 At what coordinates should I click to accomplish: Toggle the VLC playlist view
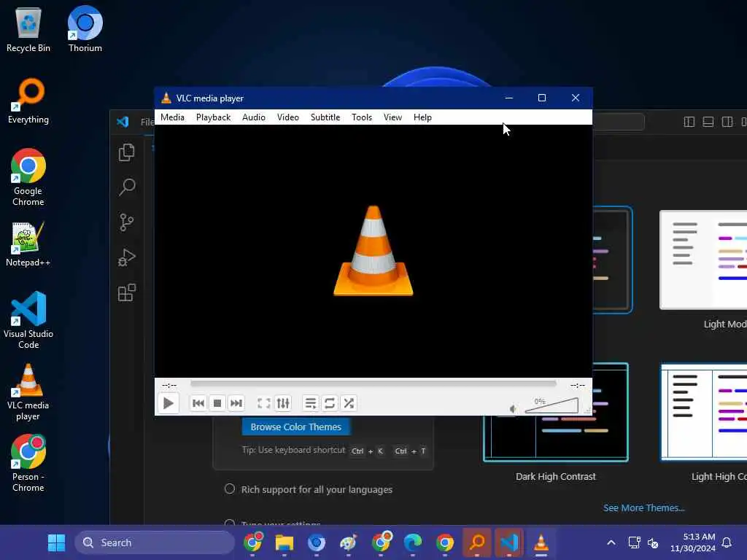(311, 403)
